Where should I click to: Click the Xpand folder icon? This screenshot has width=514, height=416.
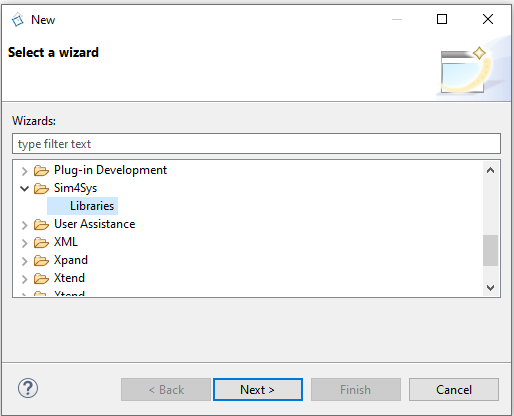(x=41, y=261)
